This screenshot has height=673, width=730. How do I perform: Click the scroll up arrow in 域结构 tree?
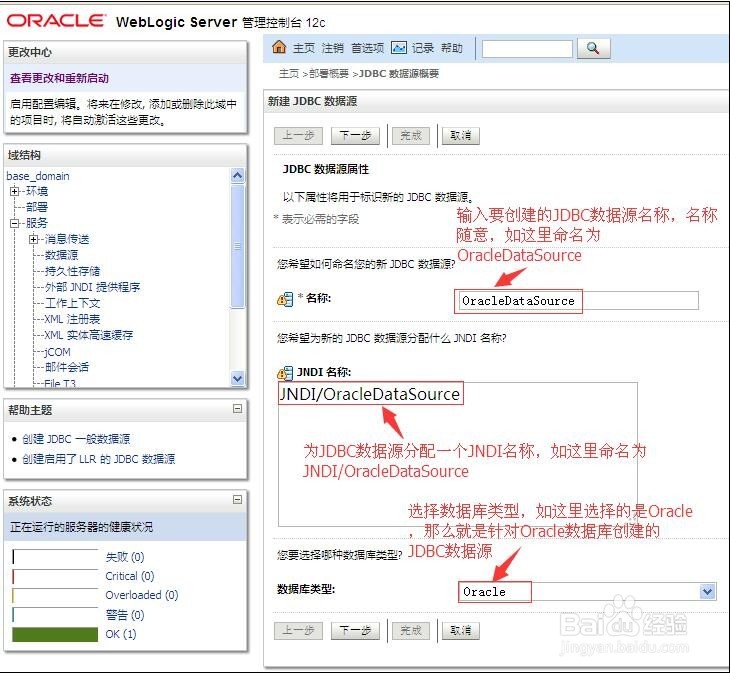[x=237, y=175]
